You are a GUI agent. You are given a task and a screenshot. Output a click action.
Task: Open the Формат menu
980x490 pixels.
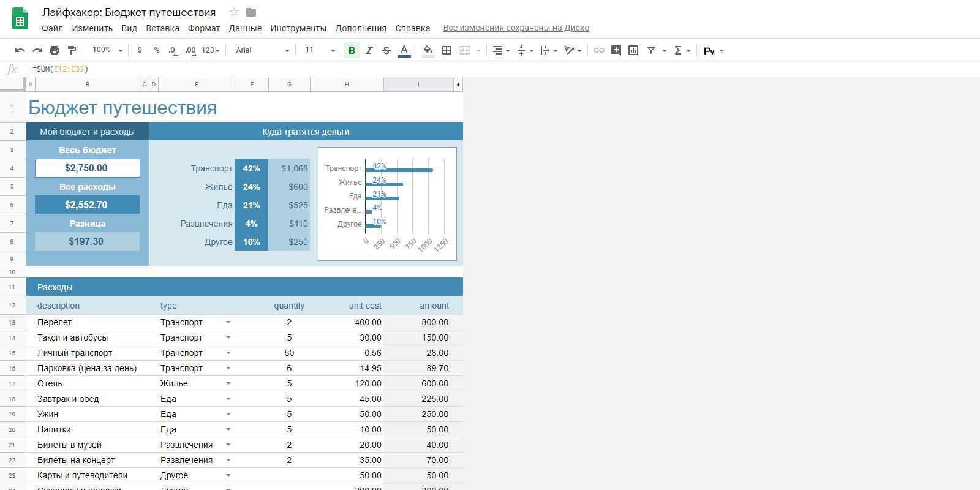[203, 28]
